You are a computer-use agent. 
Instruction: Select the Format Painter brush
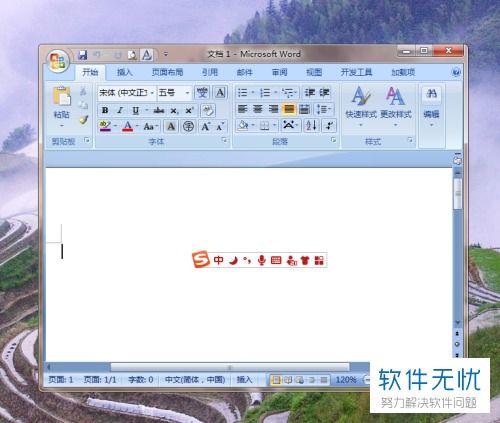pyautogui.click(x=83, y=120)
